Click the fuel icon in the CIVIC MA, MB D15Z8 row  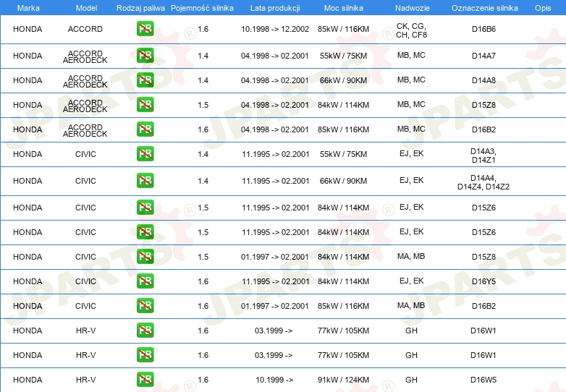145,257
